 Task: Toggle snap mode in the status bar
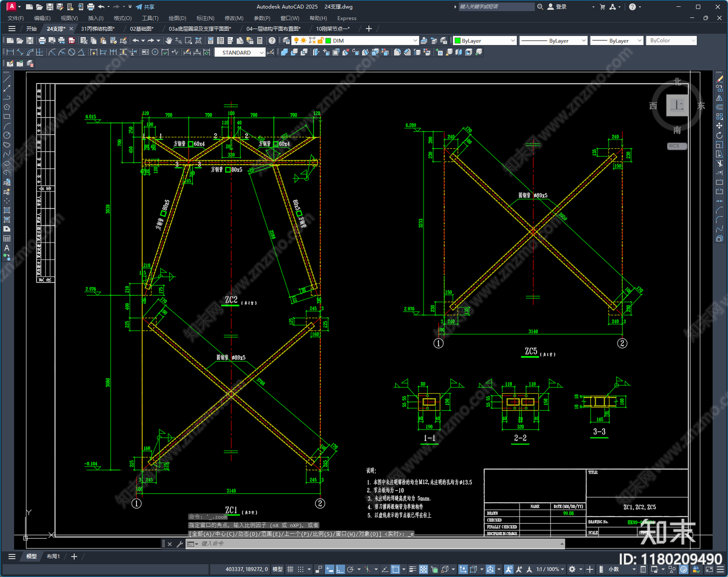coord(300,569)
